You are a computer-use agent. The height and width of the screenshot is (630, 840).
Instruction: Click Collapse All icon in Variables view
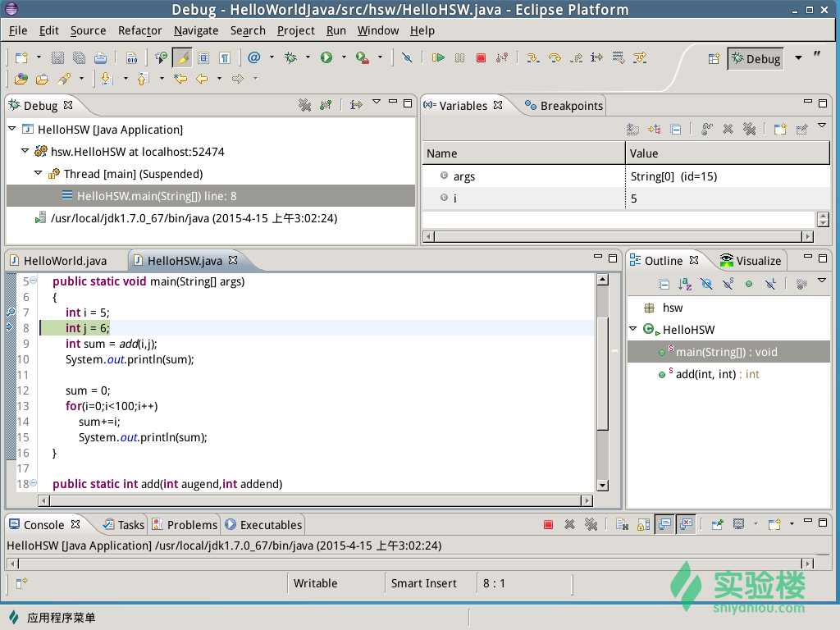[676, 129]
